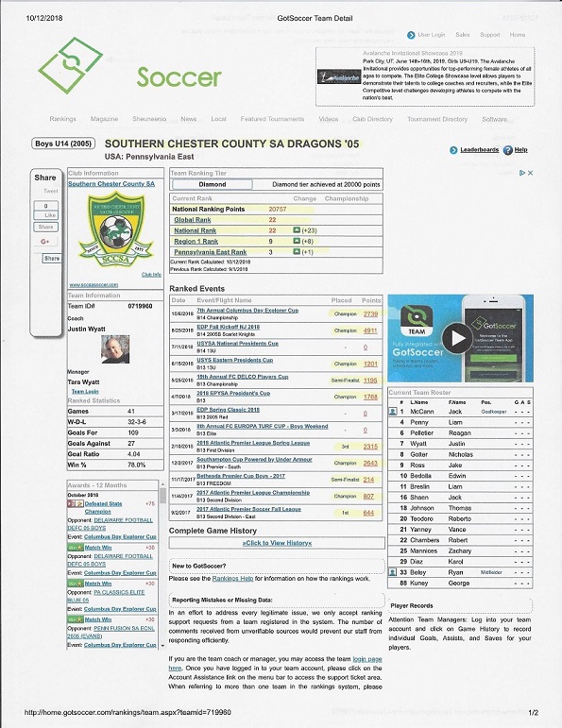Open the Rankings menu
The image size is (562, 728).
pos(62,119)
